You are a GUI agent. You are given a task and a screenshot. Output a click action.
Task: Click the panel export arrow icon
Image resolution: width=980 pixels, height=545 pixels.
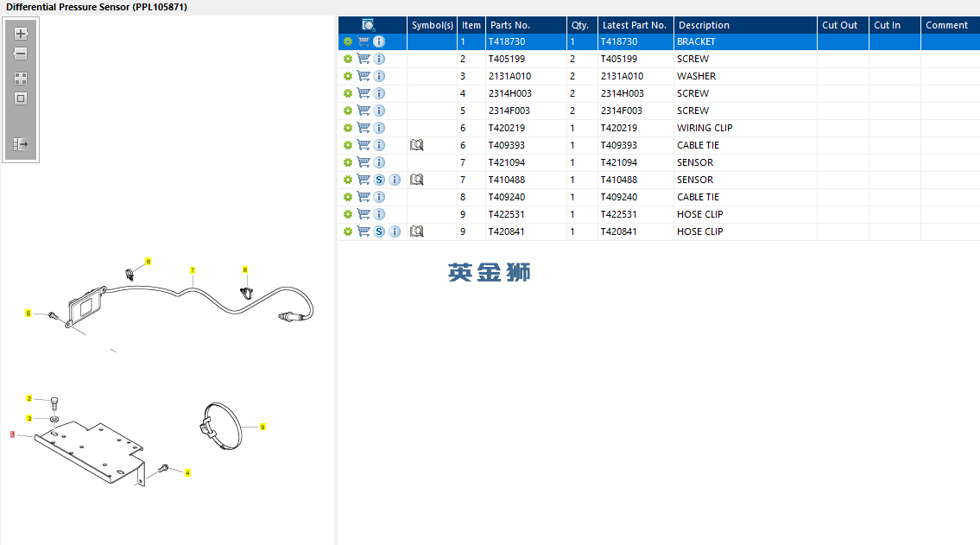pos(21,144)
